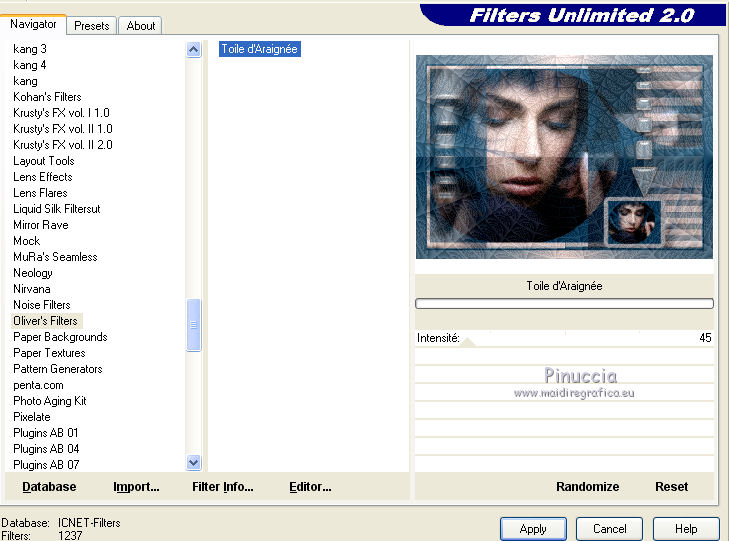Click the scroll down arrow in category list
The height and width of the screenshot is (541, 729).
coord(193,462)
